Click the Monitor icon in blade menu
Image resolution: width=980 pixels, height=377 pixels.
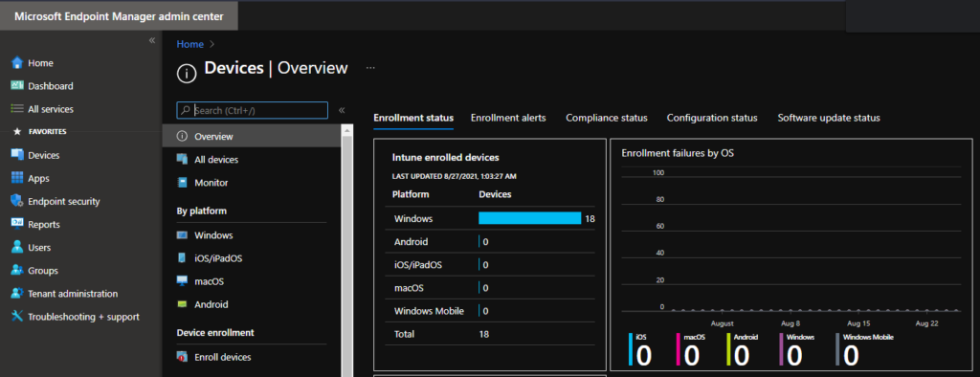(182, 183)
